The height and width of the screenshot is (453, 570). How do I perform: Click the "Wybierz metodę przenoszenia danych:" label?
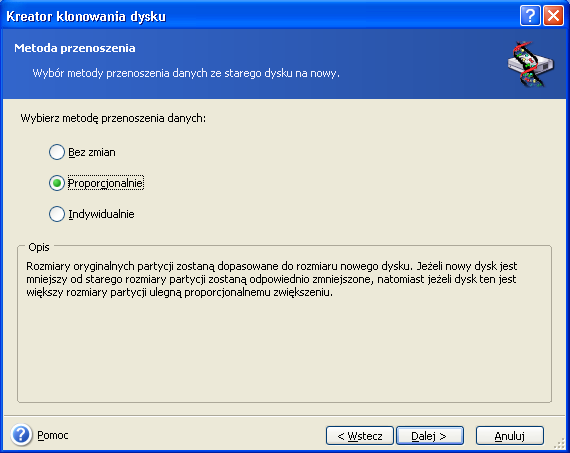tap(113, 118)
